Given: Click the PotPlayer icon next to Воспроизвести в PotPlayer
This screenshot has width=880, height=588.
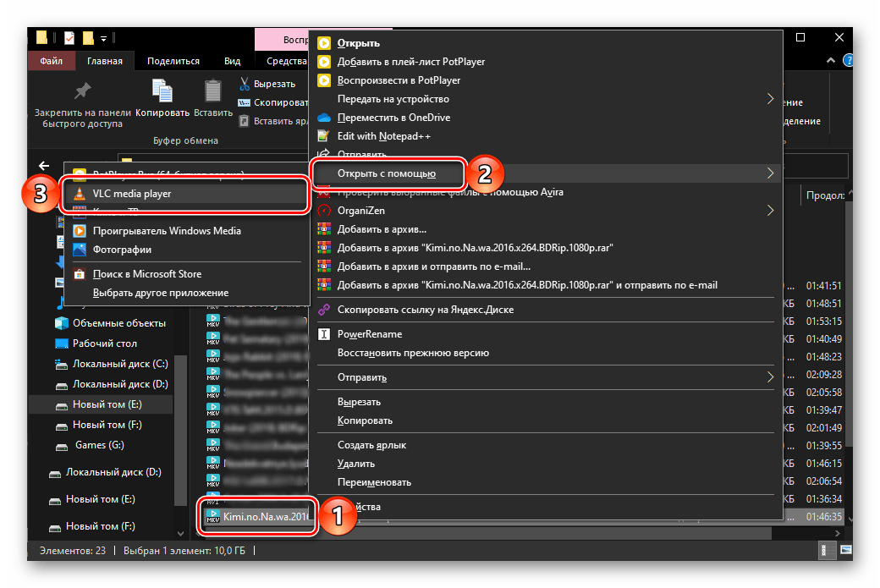Looking at the screenshot, I should tap(324, 80).
